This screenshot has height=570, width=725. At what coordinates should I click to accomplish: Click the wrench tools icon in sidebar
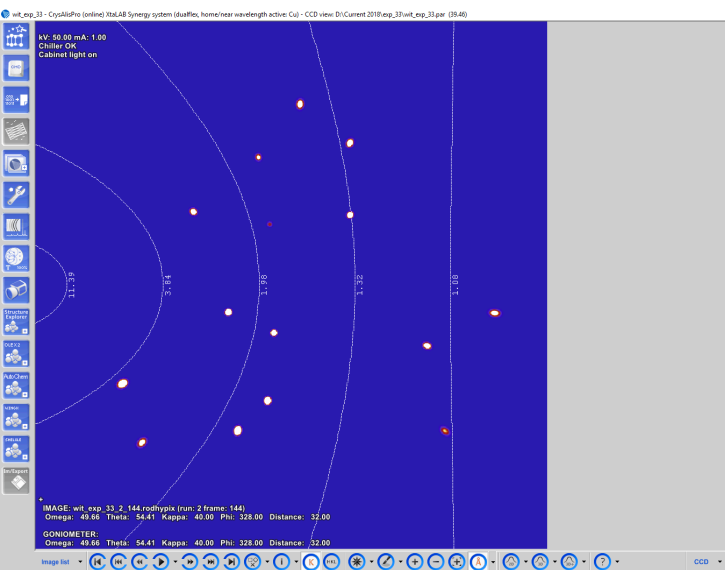pyautogui.click(x=16, y=194)
